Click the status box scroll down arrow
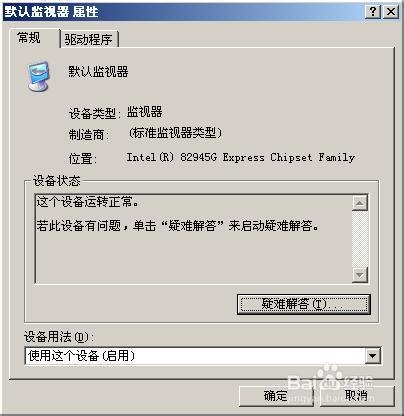 tap(360, 275)
